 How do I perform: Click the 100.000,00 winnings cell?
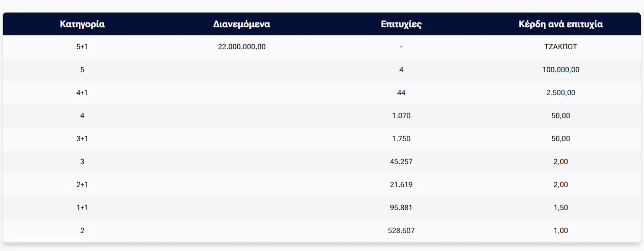[560, 70]
